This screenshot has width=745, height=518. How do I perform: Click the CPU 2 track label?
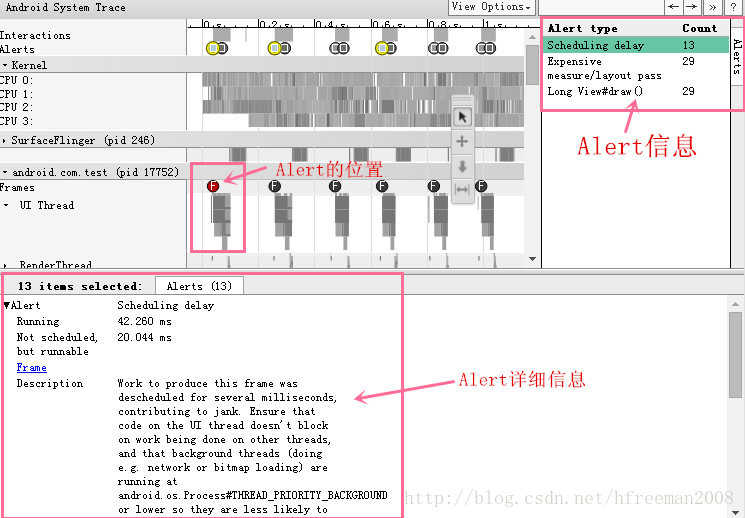pos(17,107)
